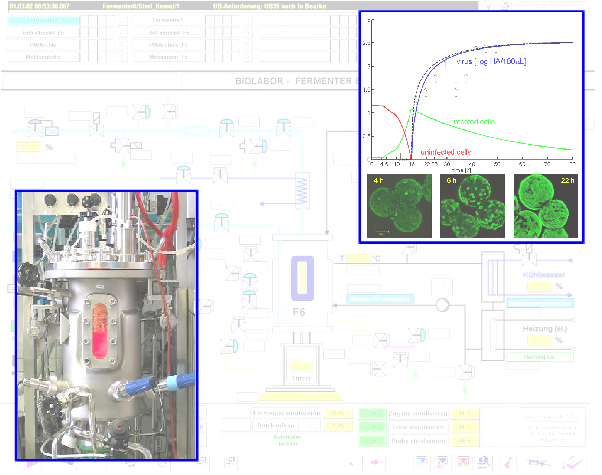Click the electric heater block left of Heizung (el.)
Image resolution: width=602 pixels, height=475 pixels.
coord(493,335)
